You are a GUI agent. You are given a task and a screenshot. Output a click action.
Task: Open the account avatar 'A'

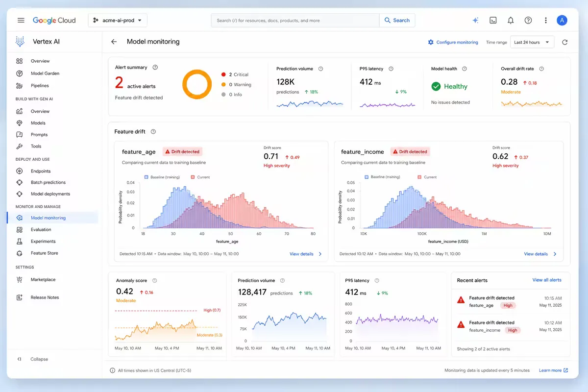(x=562, y=20)
